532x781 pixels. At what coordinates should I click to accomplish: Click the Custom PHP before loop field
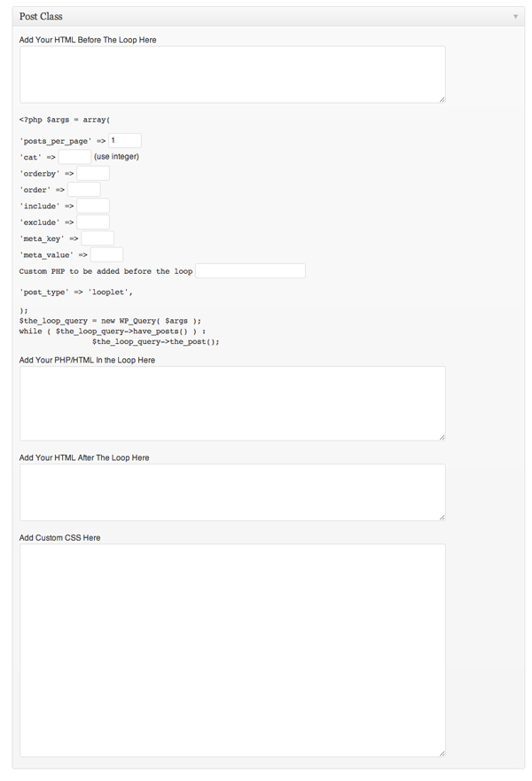pos(251,271)
